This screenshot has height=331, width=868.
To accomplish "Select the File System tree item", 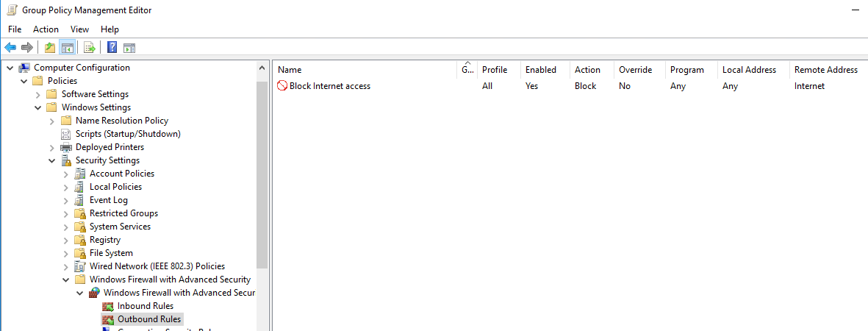I will (111, 253).
